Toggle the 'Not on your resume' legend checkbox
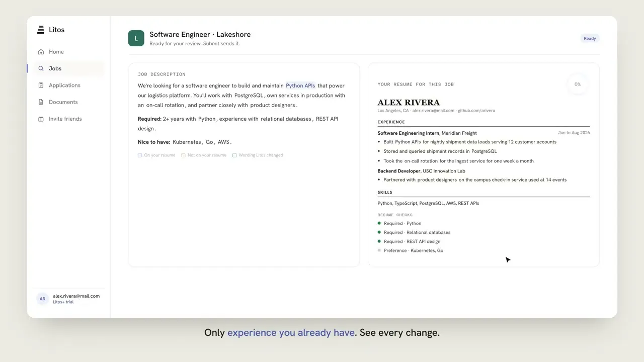Viewport: 644px width, 362px height. coord(184,155)
